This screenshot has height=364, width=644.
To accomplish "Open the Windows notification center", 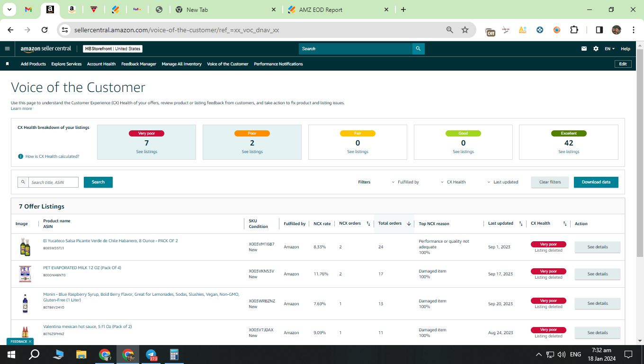I will pos(628,355).
